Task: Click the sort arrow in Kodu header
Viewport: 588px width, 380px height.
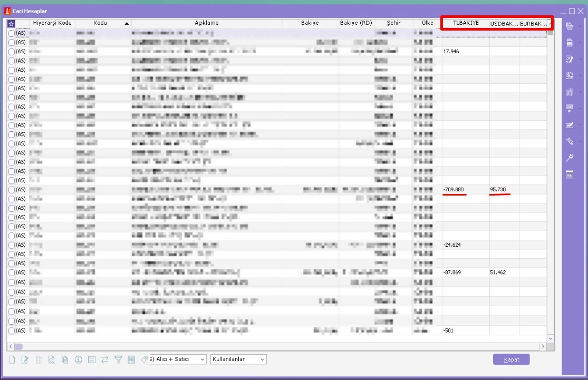Action: point(127,23)
